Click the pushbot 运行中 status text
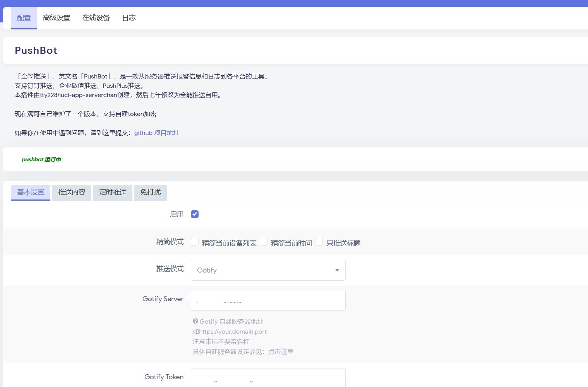The height and width of the screenshot is (387, 588). click(41, 159)
